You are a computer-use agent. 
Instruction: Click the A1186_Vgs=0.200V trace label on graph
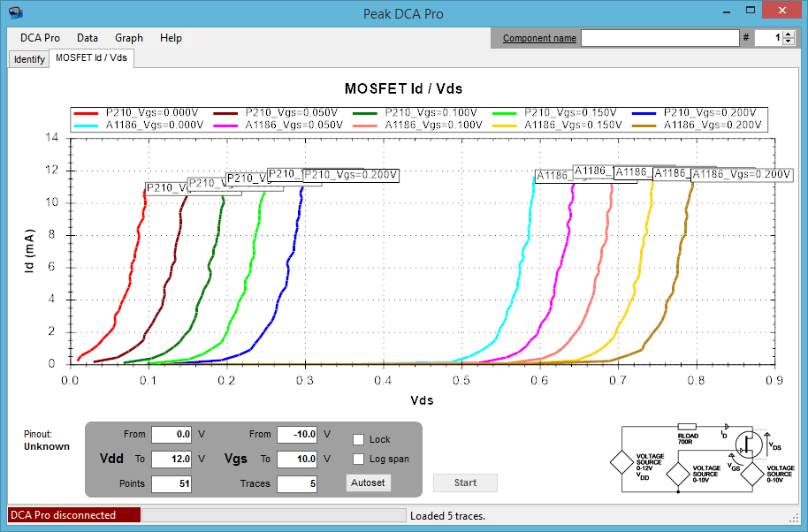point(741,175)
